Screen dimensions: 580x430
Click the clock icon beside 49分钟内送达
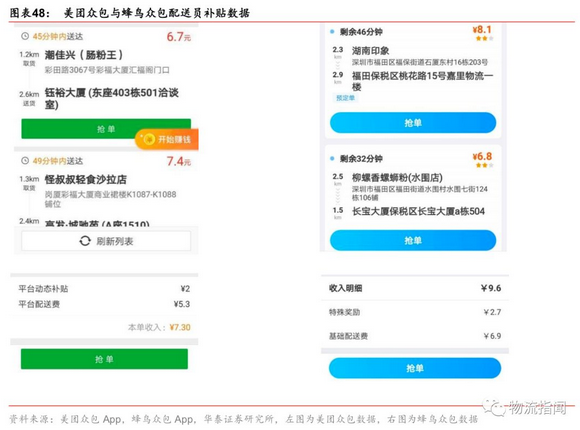25,161
